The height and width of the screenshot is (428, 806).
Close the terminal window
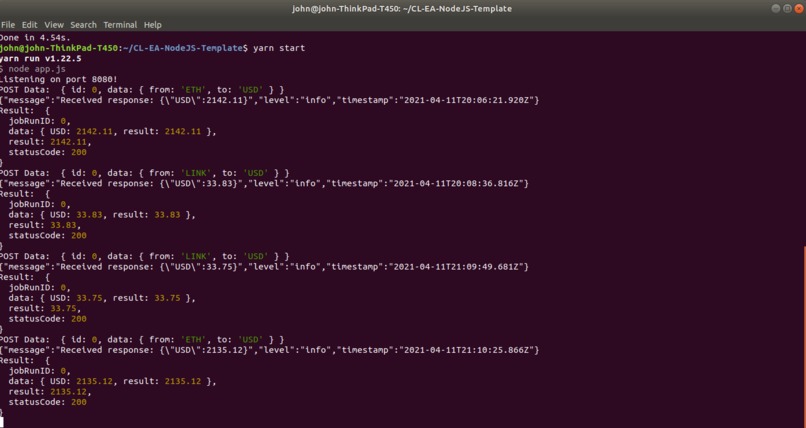pos(799,8)
